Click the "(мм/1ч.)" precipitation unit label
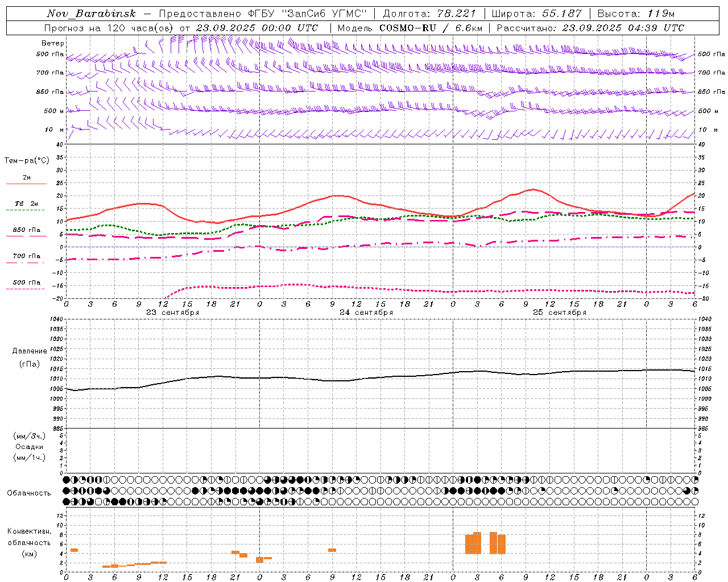The width and height of the screenshot is (728, 582). (x=30, y=458)
